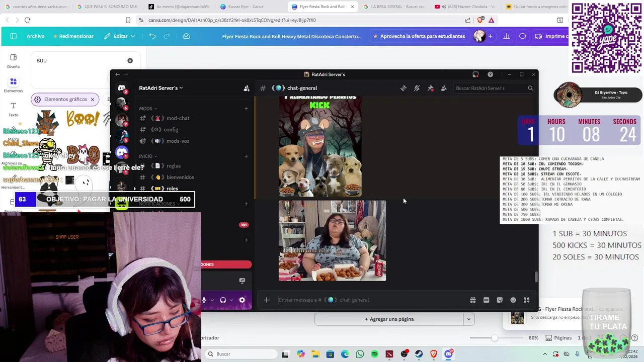
Task: Add a channel to the INICIO category
Action: point(246,156)
